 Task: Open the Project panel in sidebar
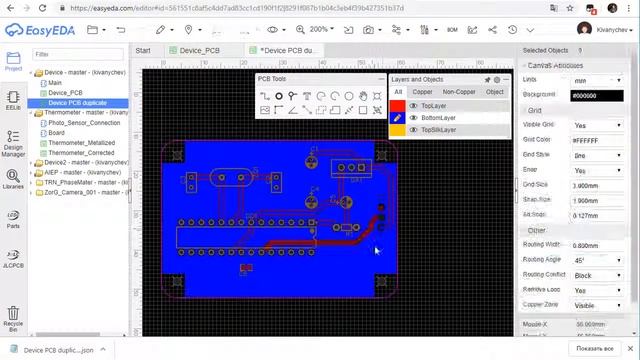(x=13, y=62)
